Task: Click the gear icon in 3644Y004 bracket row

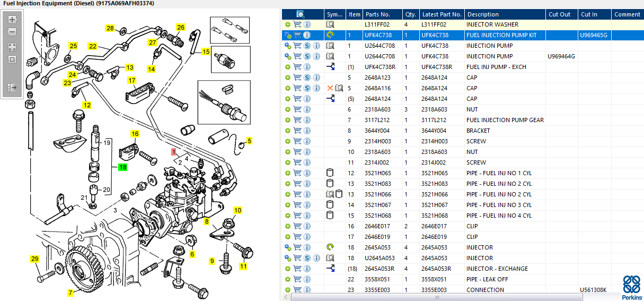Action: click(x=288, y=131)
